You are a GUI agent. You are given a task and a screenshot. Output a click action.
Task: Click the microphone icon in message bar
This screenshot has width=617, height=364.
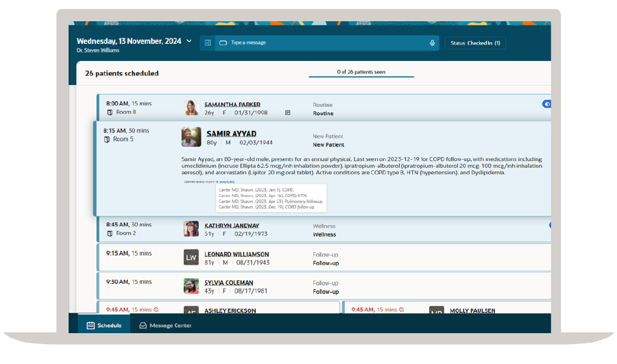tap(432, 43)
